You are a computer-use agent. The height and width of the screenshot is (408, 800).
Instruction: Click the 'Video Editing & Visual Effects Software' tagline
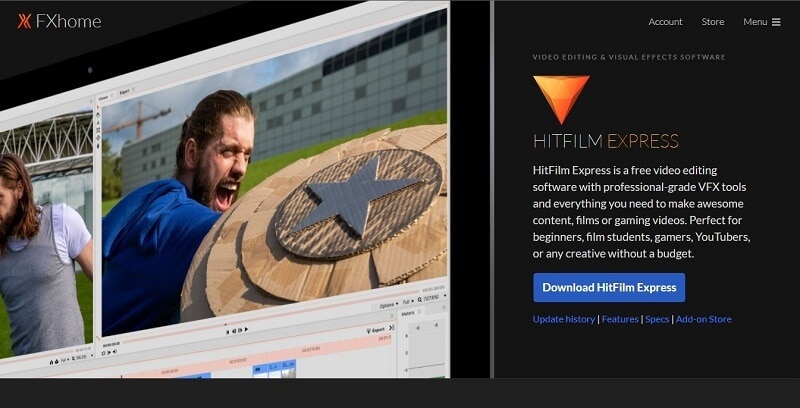point(629,57)
